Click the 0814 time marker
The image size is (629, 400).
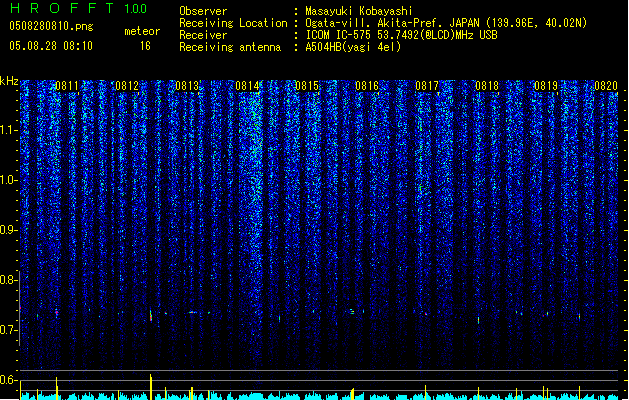(247, 86)
